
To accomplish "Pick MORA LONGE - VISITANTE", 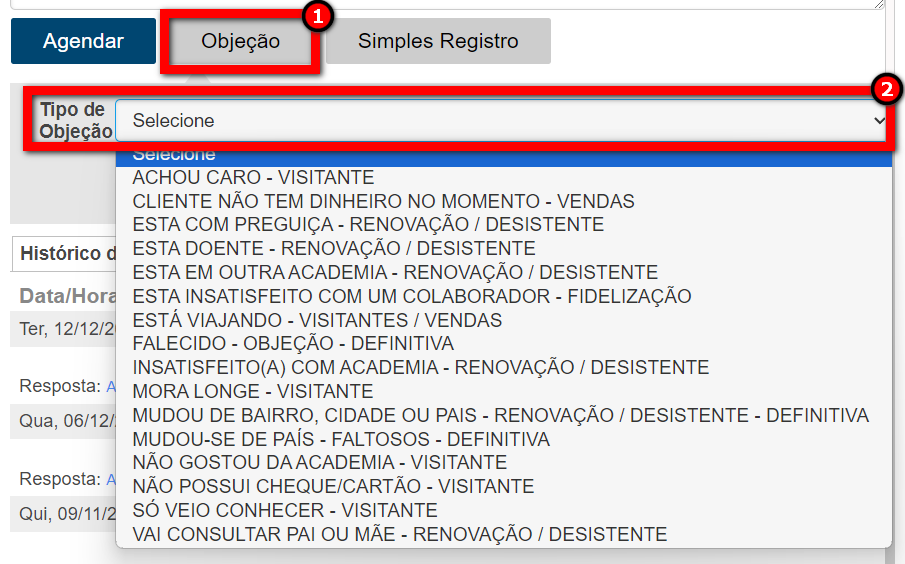I will pyautogui.click(x=253, y=391).
